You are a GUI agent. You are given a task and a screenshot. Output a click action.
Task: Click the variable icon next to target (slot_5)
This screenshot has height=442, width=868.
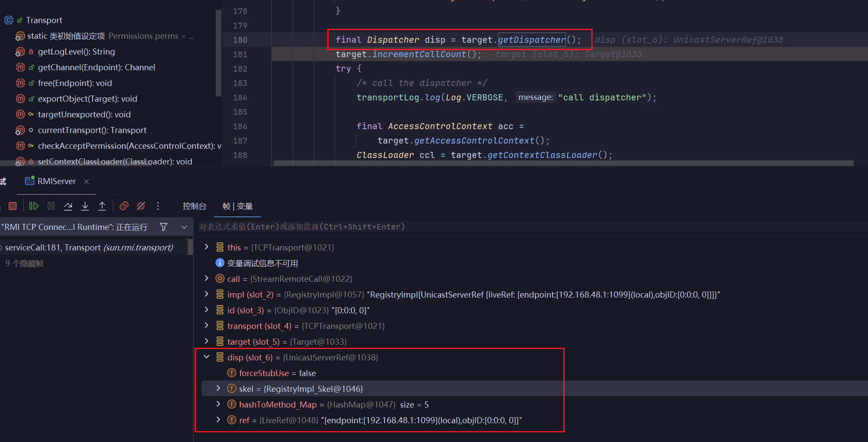[220, 341]
